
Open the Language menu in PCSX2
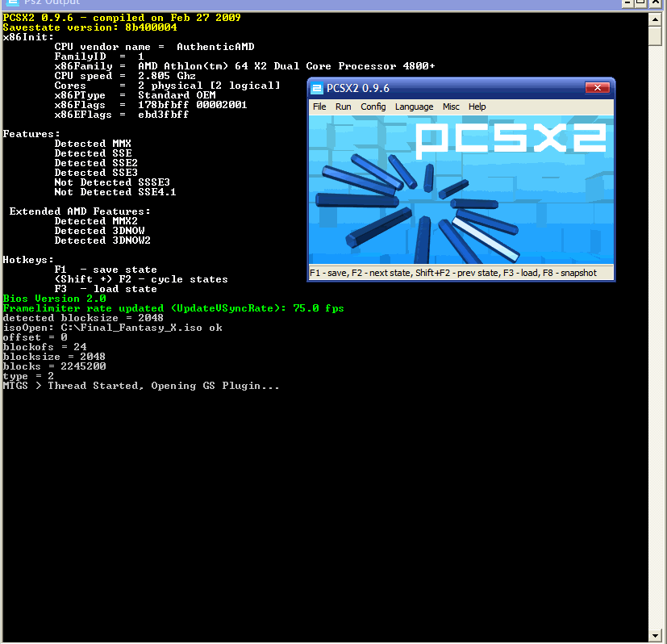point(414,107)
